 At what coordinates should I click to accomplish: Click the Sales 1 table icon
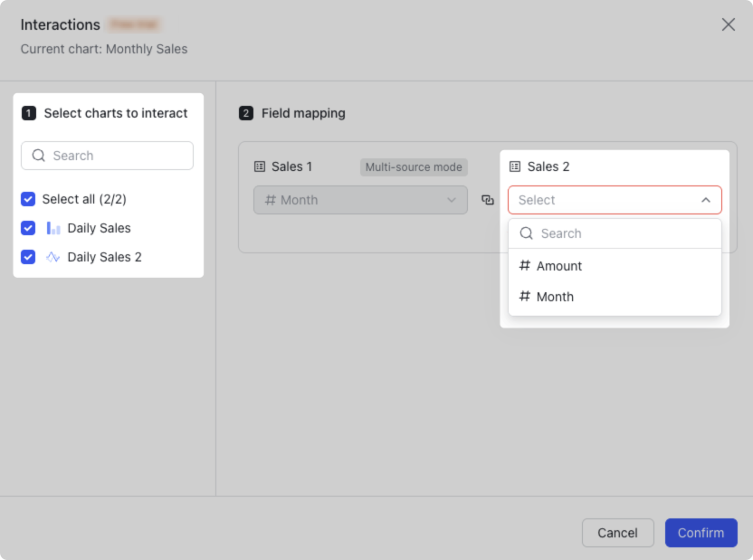click(260, 166)
